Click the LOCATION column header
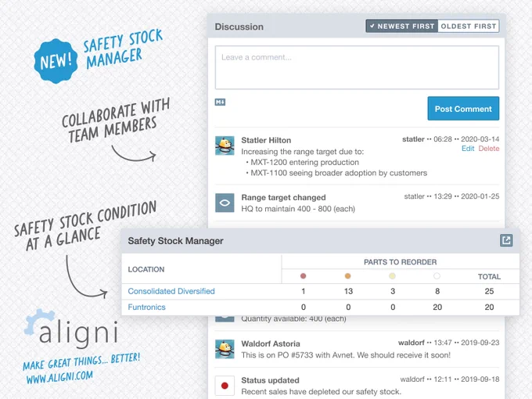Viewport: 532px width, 399px height. (x=146, y=269)
